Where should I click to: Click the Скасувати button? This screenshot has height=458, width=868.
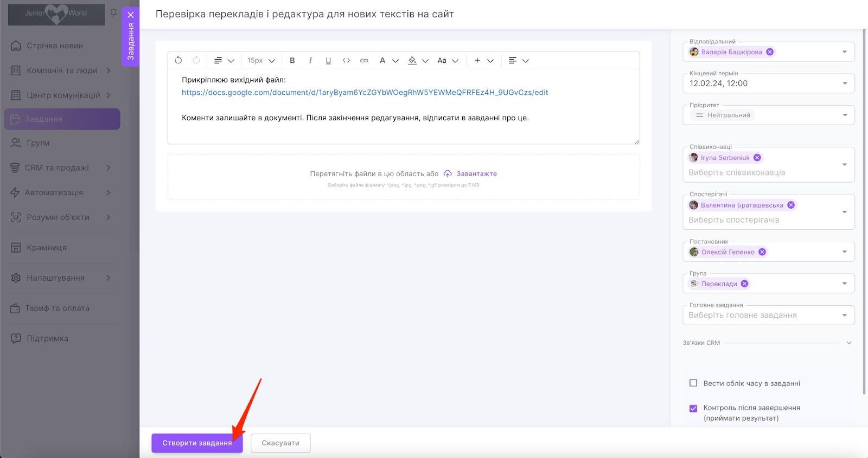pos(280,443)
